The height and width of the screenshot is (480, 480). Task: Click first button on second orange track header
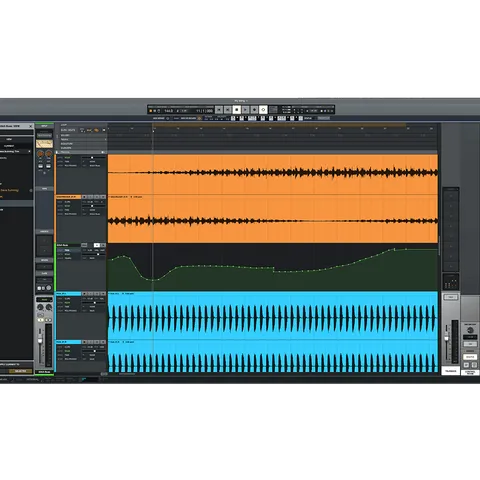(x=84, y=197)
